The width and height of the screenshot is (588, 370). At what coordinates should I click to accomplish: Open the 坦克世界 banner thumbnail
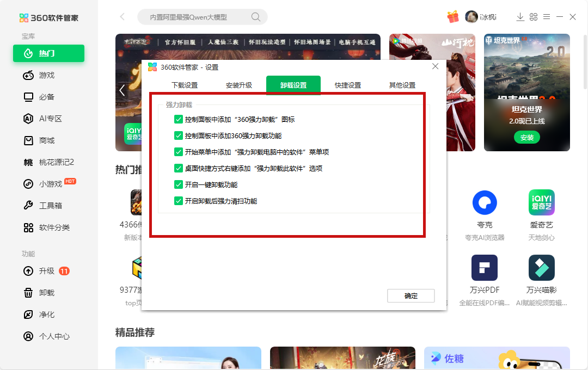coord(527,92)
